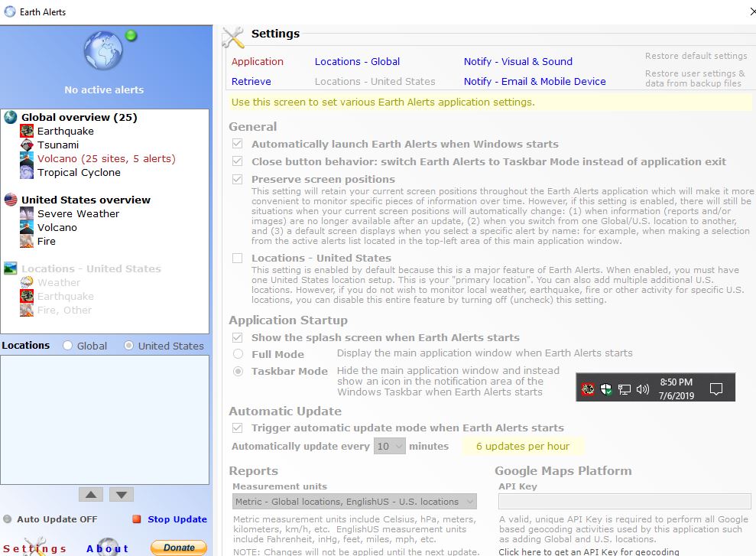Enable the Locations - United States checkbox
756x556 pixels.
pyautogui.click(x=237, y=258)
